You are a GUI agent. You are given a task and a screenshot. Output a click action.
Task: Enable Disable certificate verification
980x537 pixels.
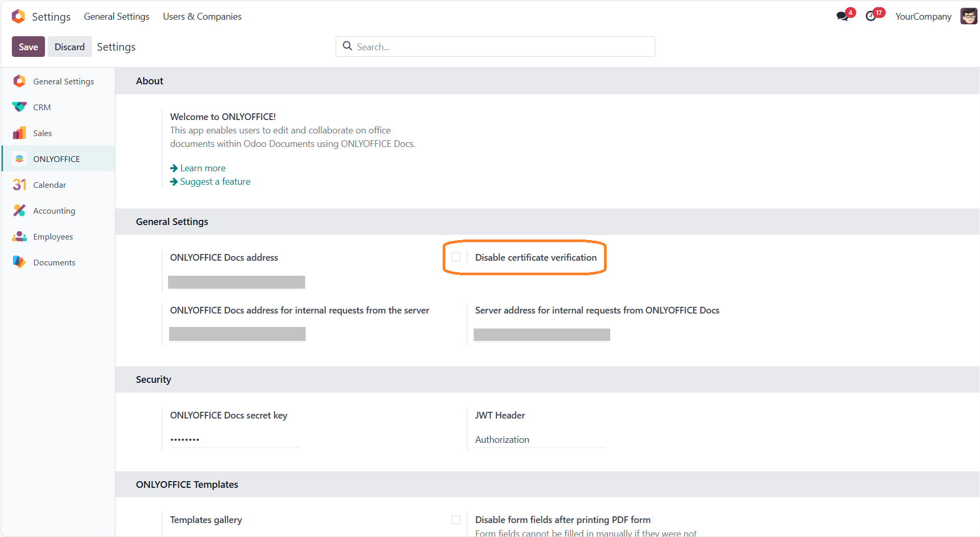coord(456,257)
